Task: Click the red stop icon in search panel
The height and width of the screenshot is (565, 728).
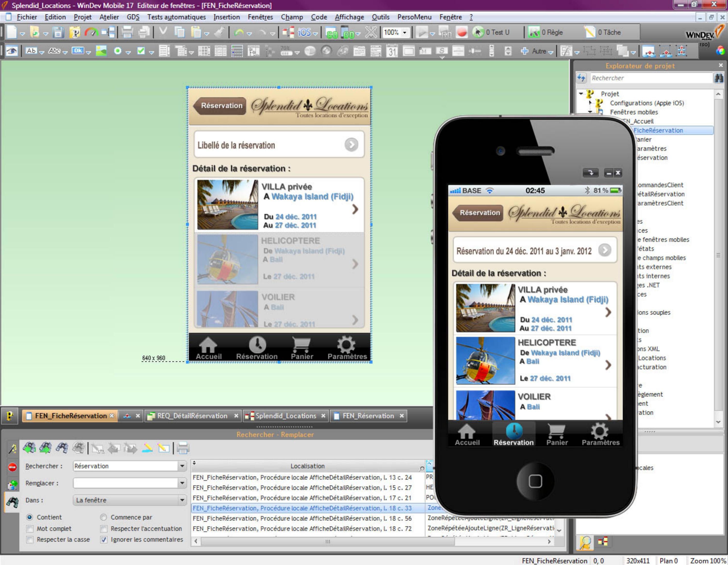Action: 12,467
